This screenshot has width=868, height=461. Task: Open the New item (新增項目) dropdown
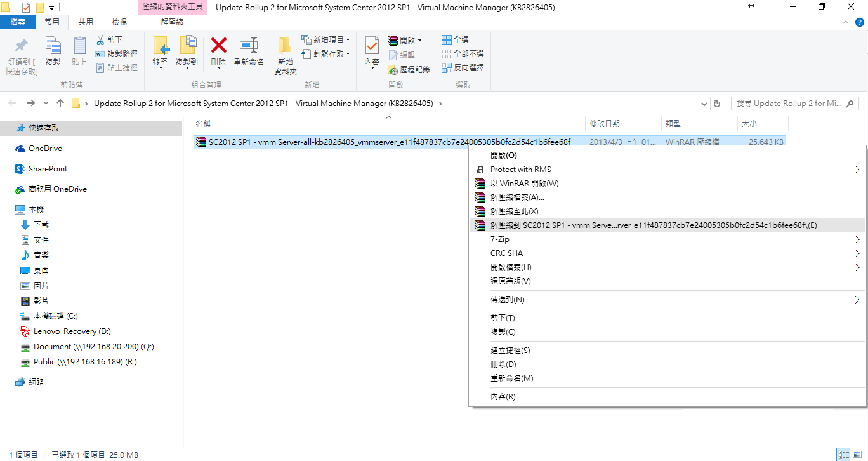325,40
